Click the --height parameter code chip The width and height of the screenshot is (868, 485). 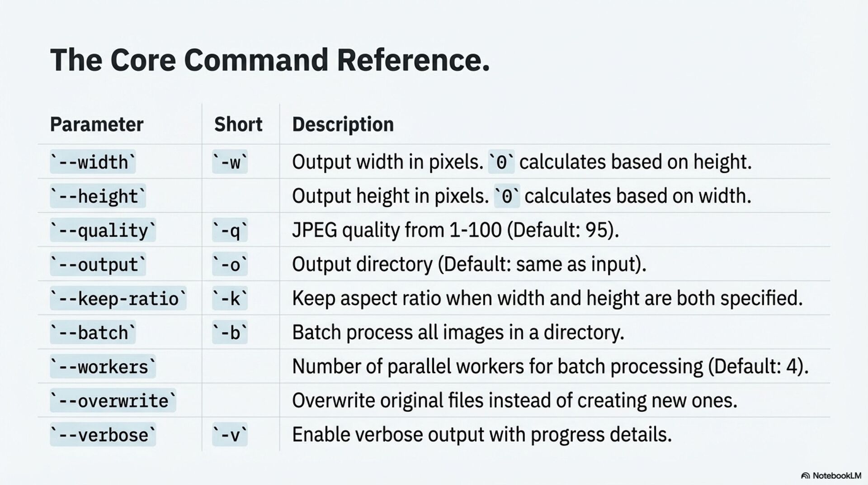[98, 196]
